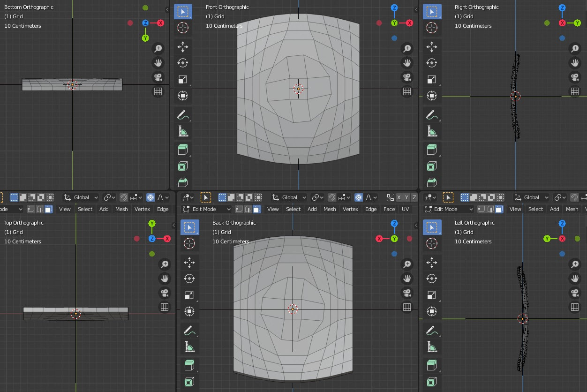Image resolution: width=587 pixels, height=392 pixels.
Task: Select the 3D Cursor tool in Back Orthographic viewport
Action: point(189,243)
